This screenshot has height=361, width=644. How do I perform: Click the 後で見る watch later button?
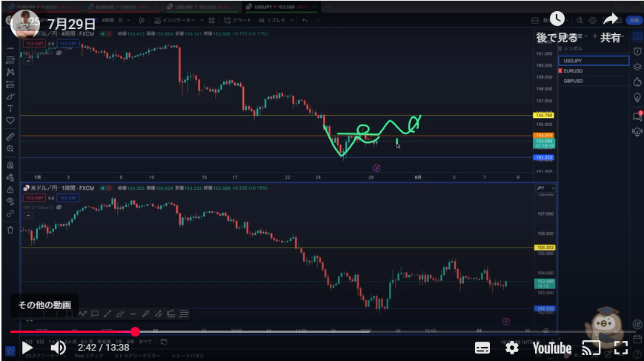click(557, 26)
